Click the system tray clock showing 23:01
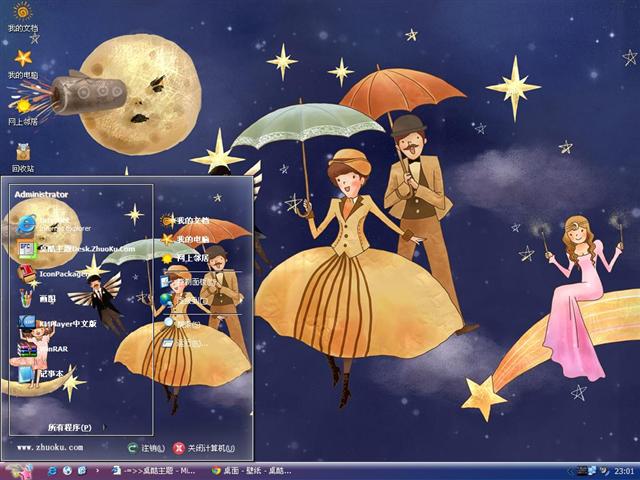This screenshot has width=640, height=480. [x=623, y=469]
